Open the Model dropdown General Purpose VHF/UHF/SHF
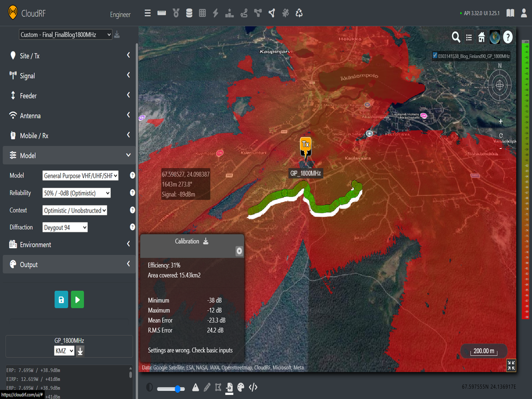Screen dimensions: 532x399 click(x=81, y=176)
